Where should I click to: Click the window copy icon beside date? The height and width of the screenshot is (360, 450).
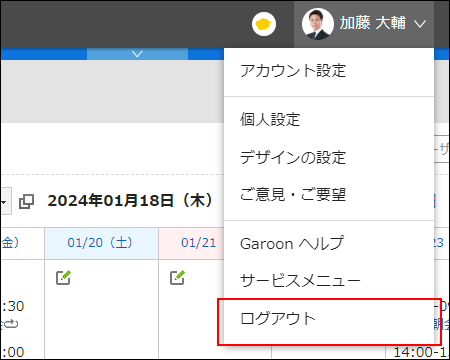click(x=26, y=201)
